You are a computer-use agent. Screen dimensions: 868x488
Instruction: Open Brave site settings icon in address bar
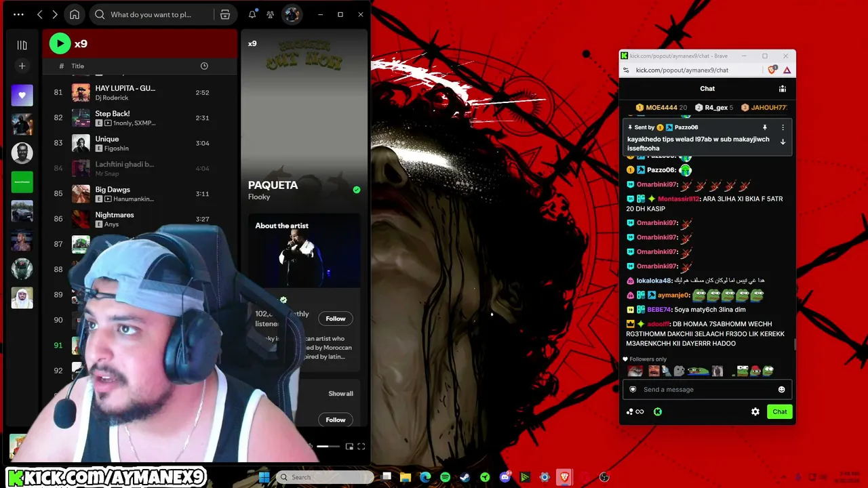[x=627, y=70]
